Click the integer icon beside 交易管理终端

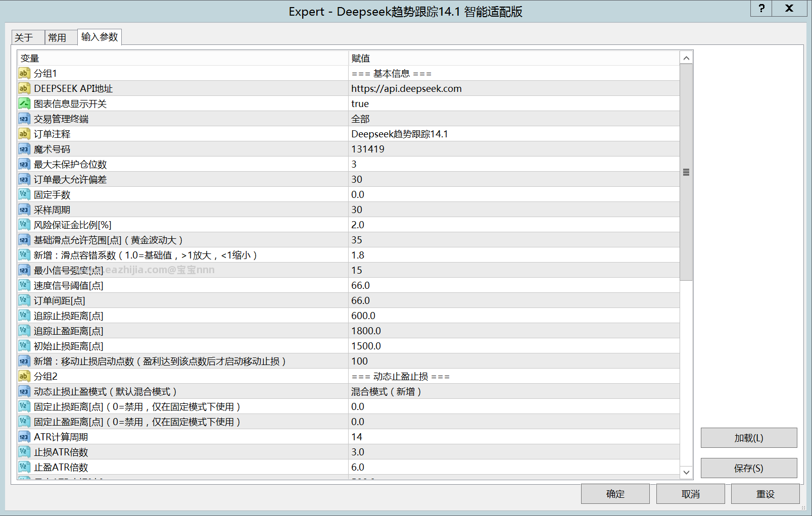click(x=24, y=119)
